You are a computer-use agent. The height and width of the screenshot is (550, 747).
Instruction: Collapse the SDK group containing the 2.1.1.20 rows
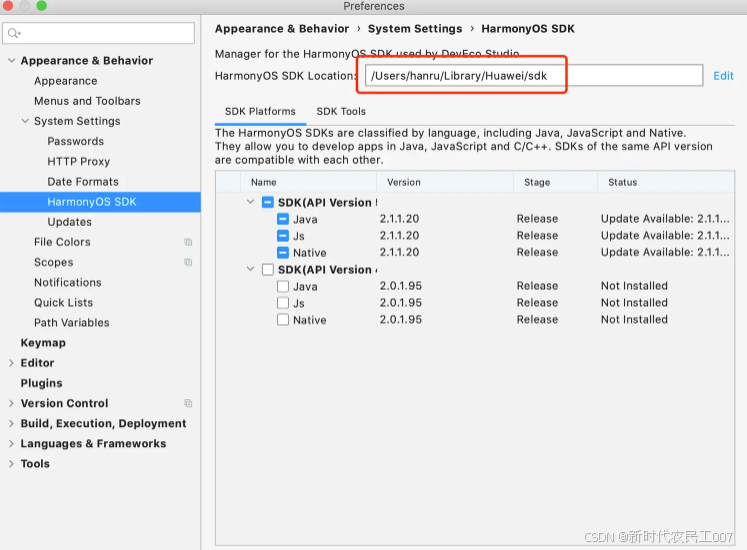(x=251, y=202)
